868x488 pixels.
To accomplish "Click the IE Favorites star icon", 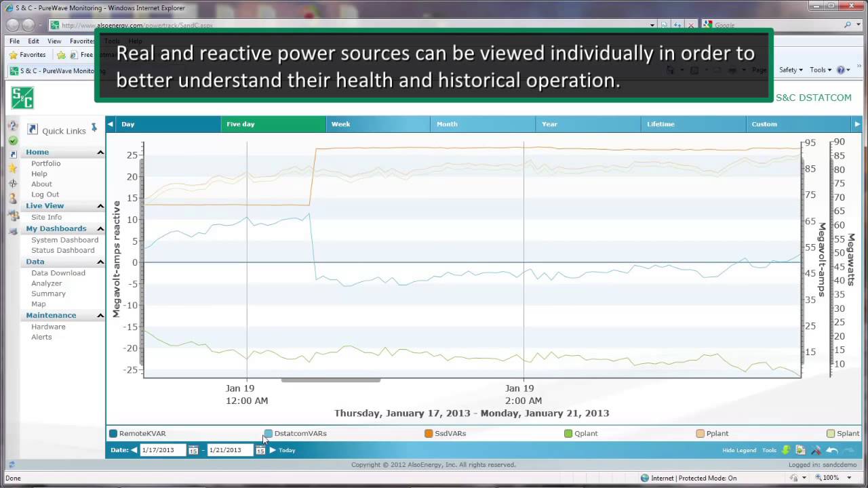I will pyautogui.click(x=13, y=55).
